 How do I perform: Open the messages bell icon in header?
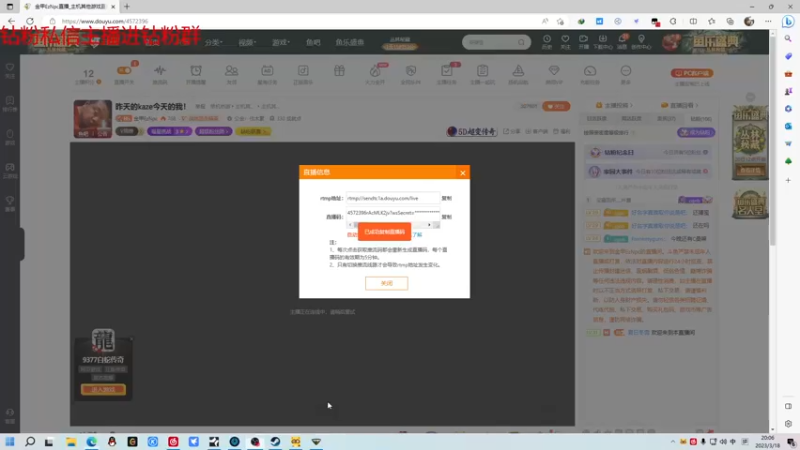[622, 41]
